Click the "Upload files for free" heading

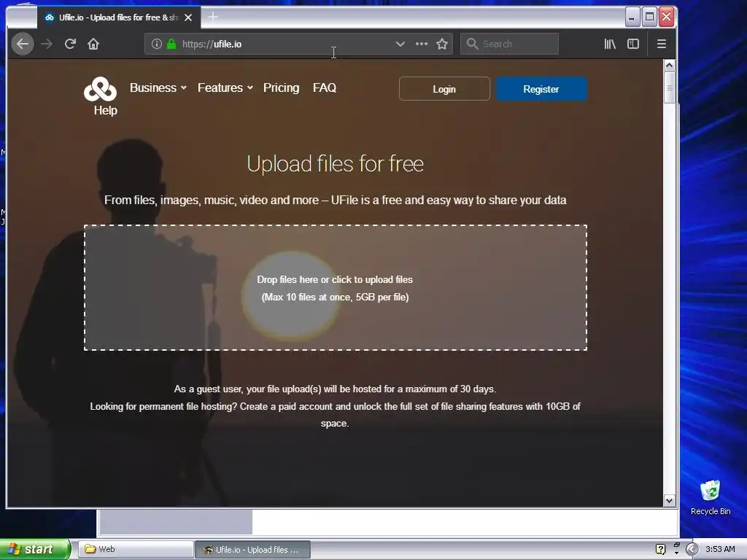(336, 164)
